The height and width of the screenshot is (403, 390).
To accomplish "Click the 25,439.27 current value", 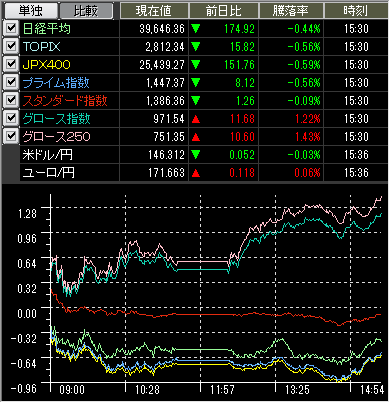I will click(162, 65).
